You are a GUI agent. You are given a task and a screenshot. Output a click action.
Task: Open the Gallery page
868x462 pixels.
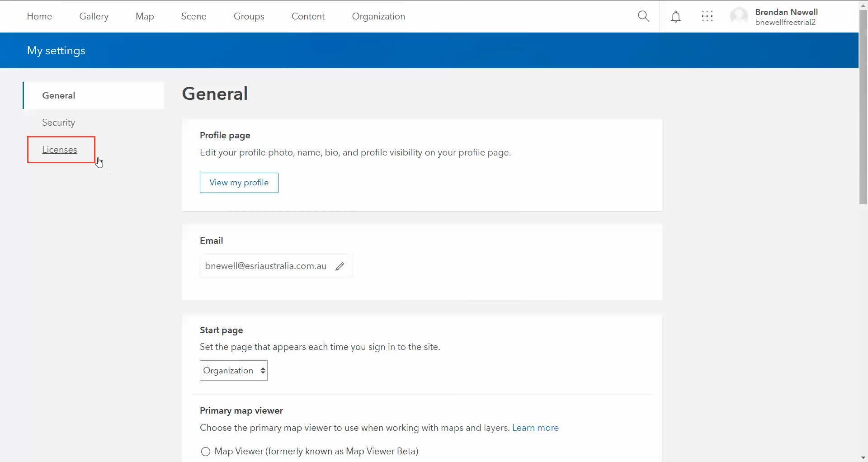[x=94, y=16]
